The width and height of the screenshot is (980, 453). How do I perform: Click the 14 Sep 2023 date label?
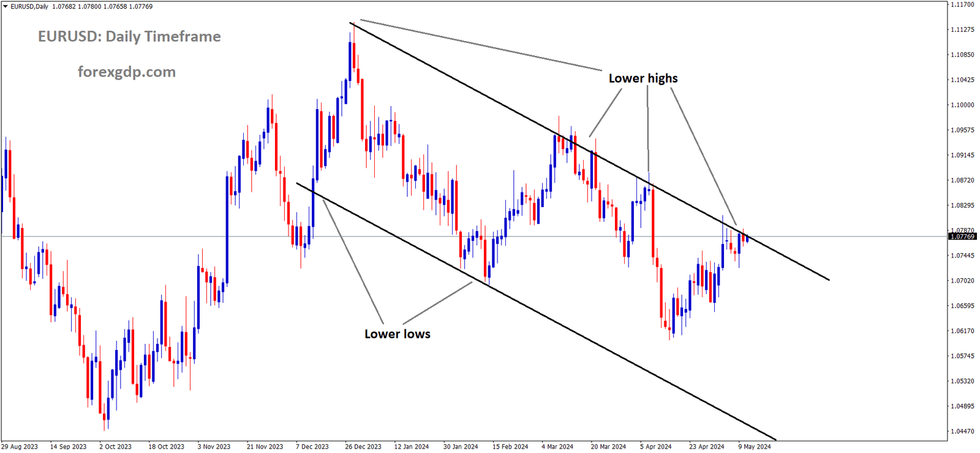coord(69,447)
